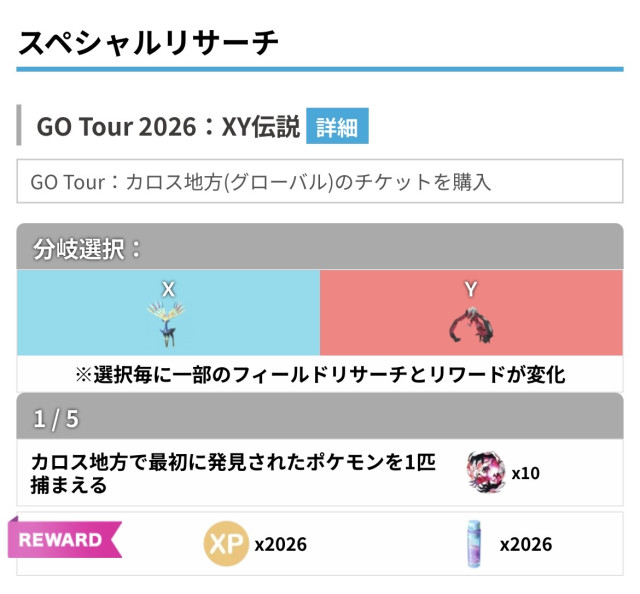Click the Xerneas sprite in the X branch

167,325
